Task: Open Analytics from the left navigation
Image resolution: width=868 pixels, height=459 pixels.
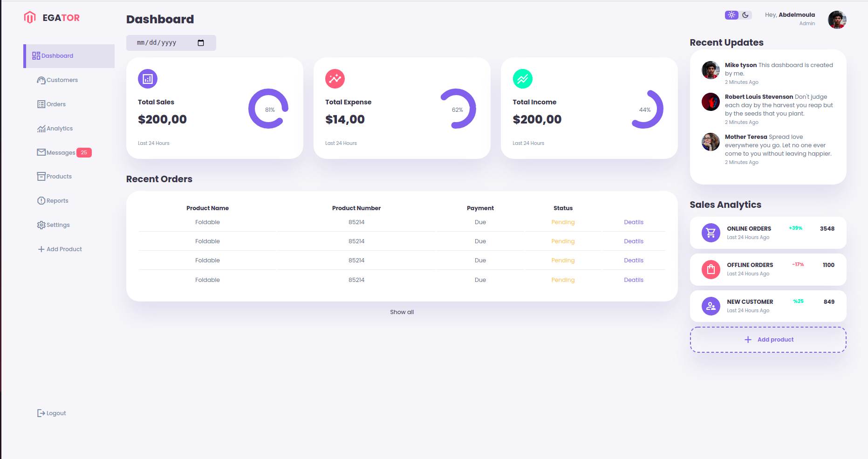Action: click(x=59, y=128)
